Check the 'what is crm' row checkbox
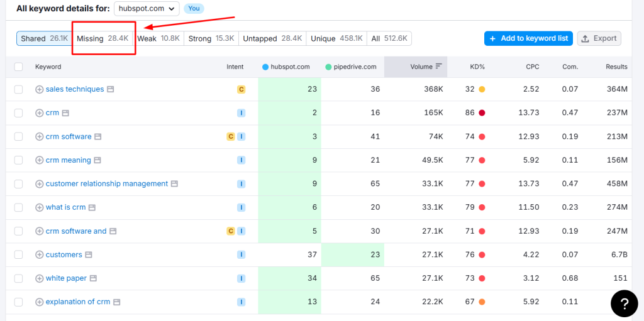Image resolution: width=644 pixels, height=321 pixels. (18, 207)
